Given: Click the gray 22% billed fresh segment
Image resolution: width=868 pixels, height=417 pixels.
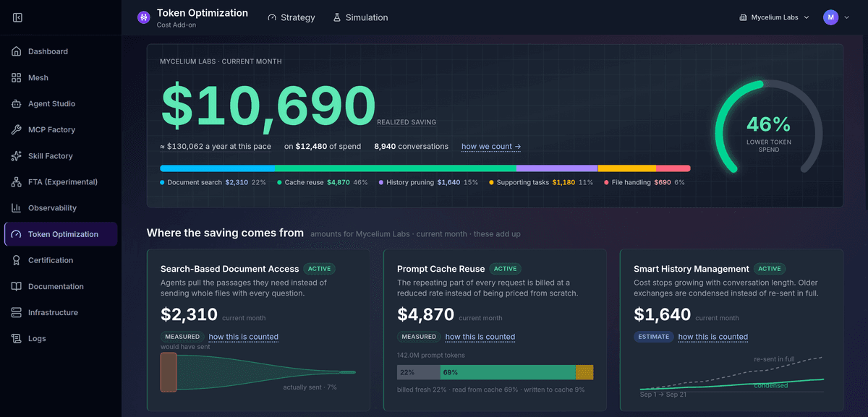Looking at the screenshot, I should [x=418, y=372].
